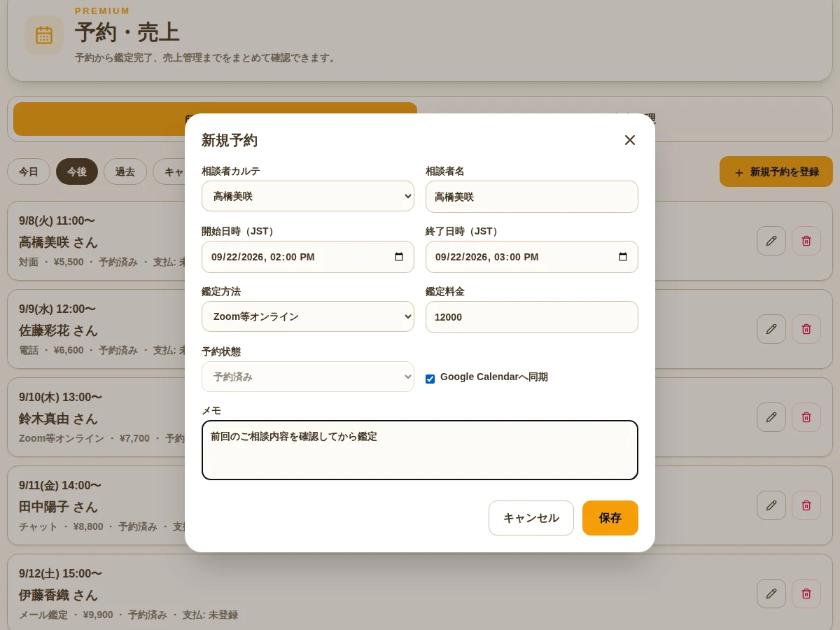840x630 pixels.
Task: Click the calendar icon beside 予約・売上 heading
Action: [x=44, y=35]
